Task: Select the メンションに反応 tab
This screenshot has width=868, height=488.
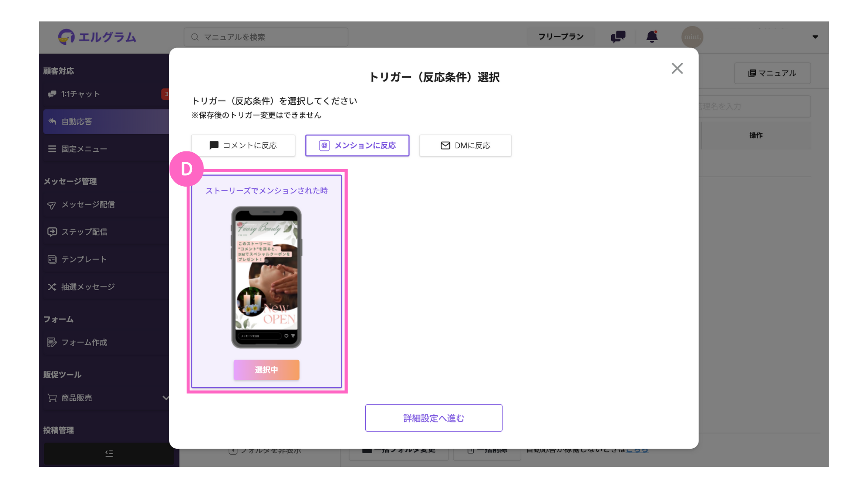Action: pos(357,145)
